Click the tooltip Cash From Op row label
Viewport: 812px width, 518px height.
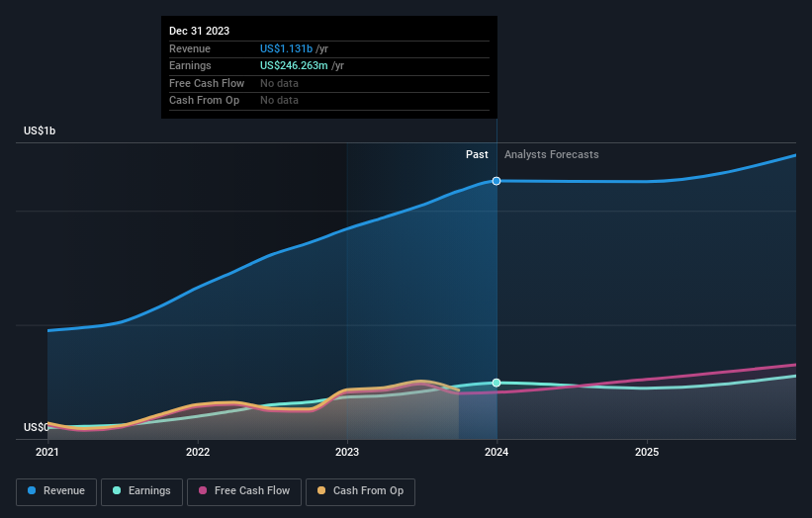click(x=204, y=101)
